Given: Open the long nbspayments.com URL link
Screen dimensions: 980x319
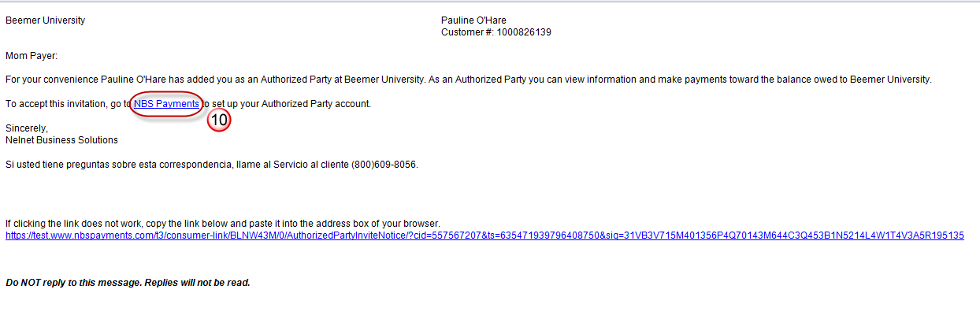Looking at the screenshot, I should pyautogui.click(x=484, y=236).
